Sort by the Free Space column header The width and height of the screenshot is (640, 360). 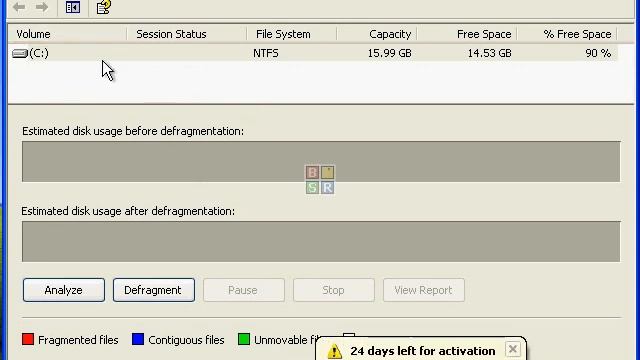(x=467, y=34)
